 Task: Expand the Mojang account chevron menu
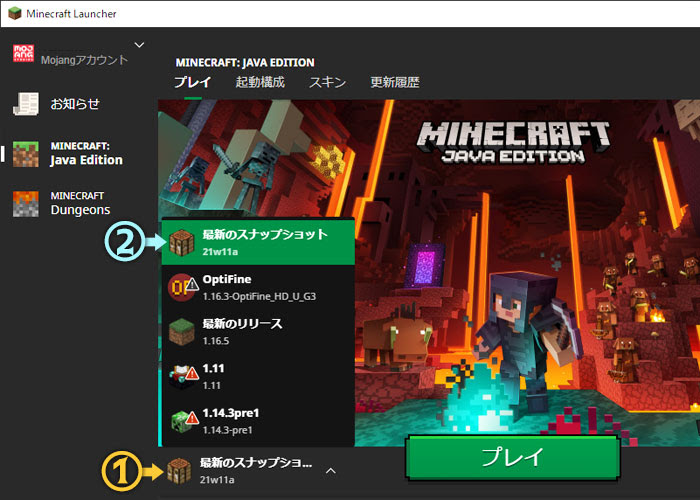coord(139,45)
